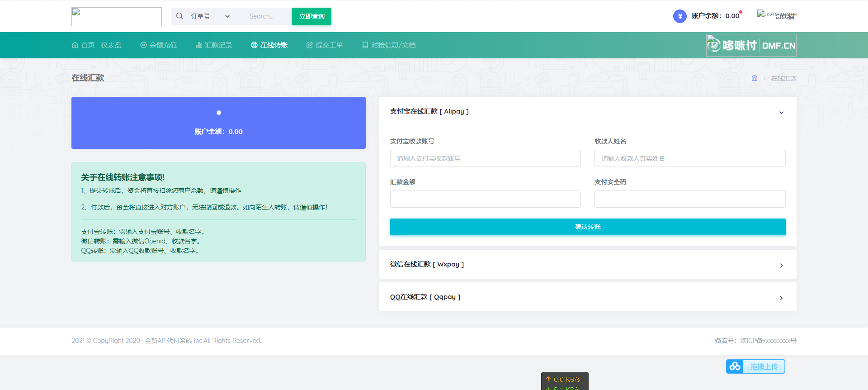The width and height of the screenshot is (868, 390).
Task: Click the DMF.CN brand logo
Action: 751,45
